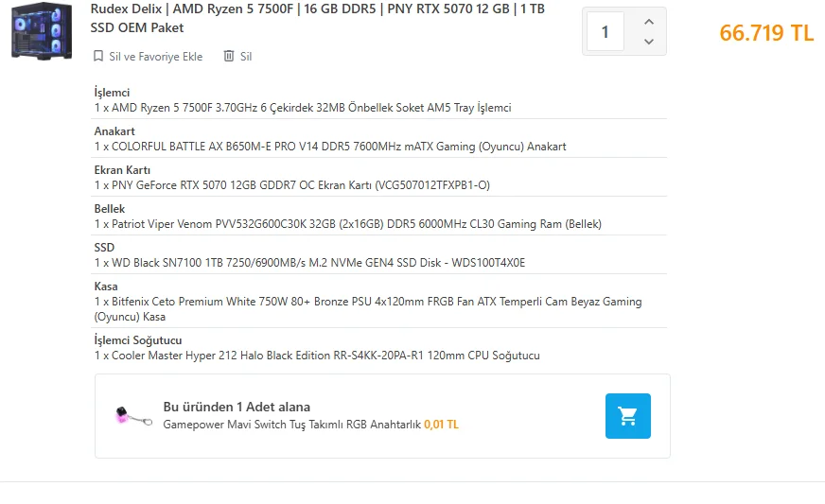The width and height of the screenshot is (825, 504).
Task: Open the Rudex Delix product title link
Action: tap(317, 18)
